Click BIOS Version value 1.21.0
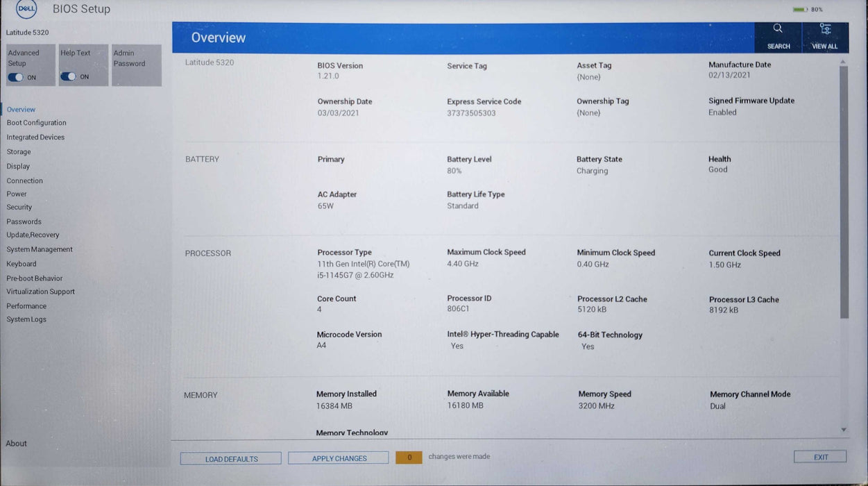 (x=328, y=76)
